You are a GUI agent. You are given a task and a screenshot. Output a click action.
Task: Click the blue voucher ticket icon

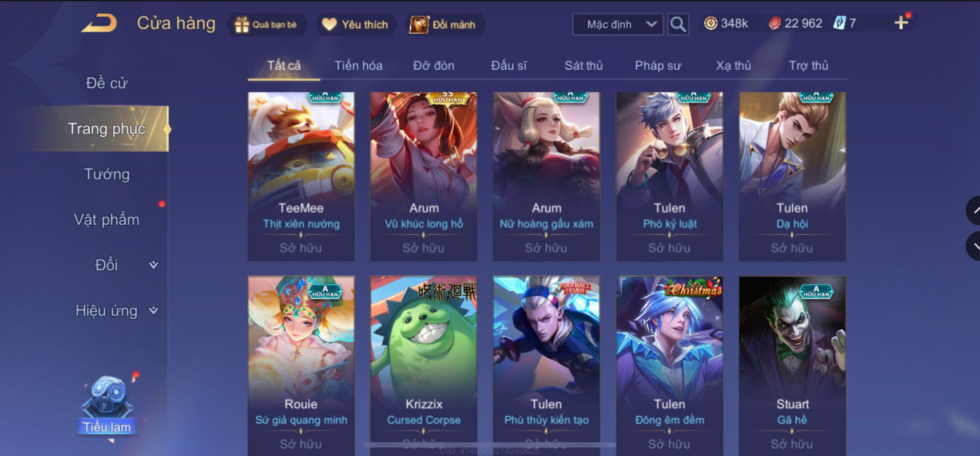(x=839, y=23)
